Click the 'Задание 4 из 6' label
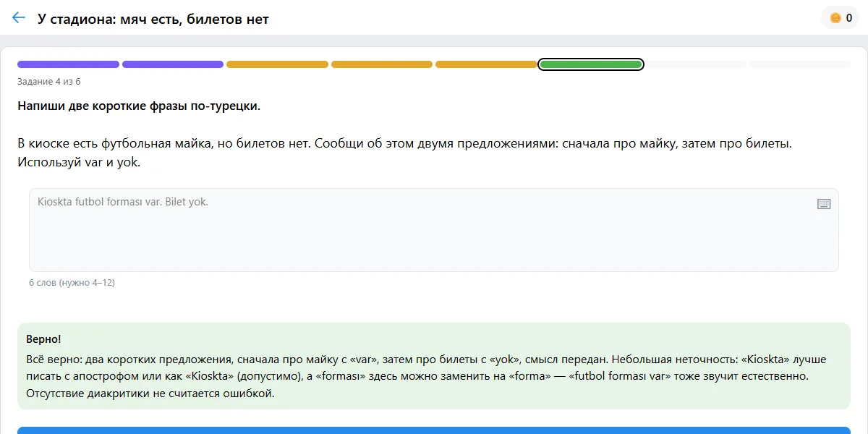The width and height of the screenshot is (868, 434). pos(49,82)
